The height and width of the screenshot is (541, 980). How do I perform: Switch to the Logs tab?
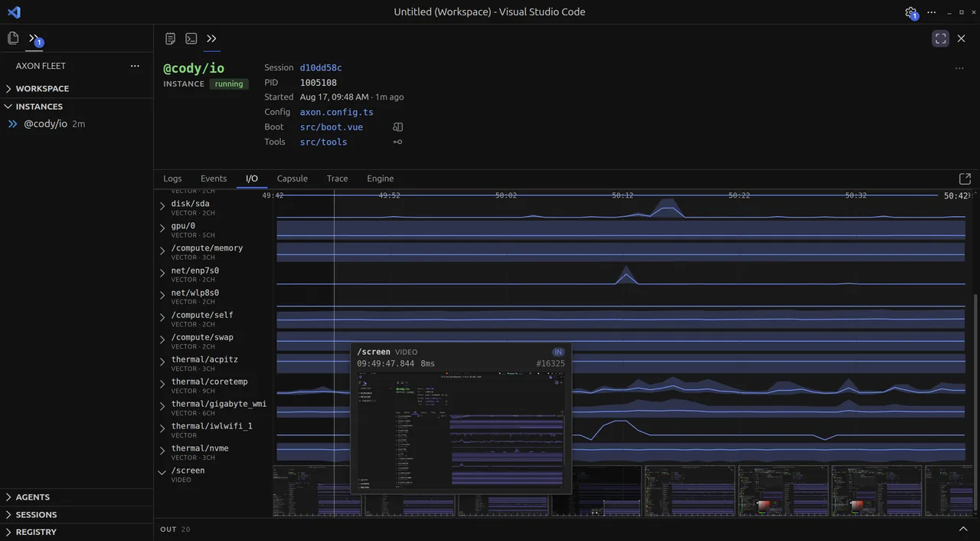[x=172, y=179]
